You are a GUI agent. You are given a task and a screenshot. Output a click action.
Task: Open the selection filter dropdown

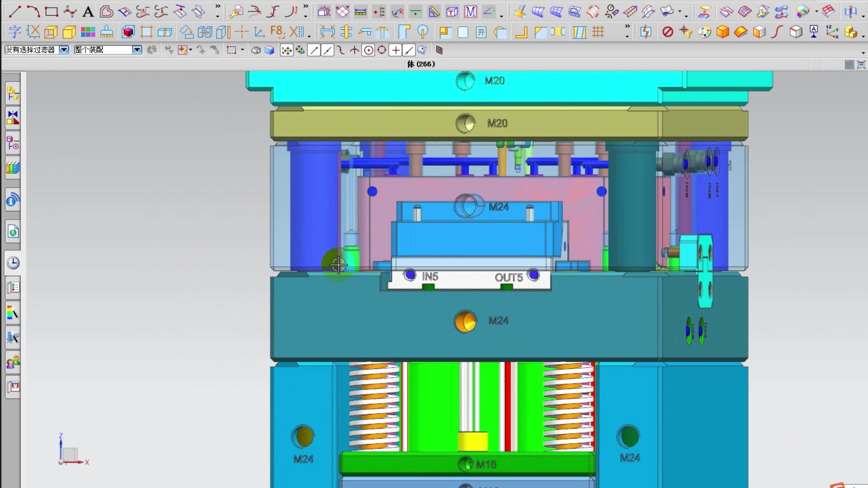pyautogui.click(x=64, y=50)
